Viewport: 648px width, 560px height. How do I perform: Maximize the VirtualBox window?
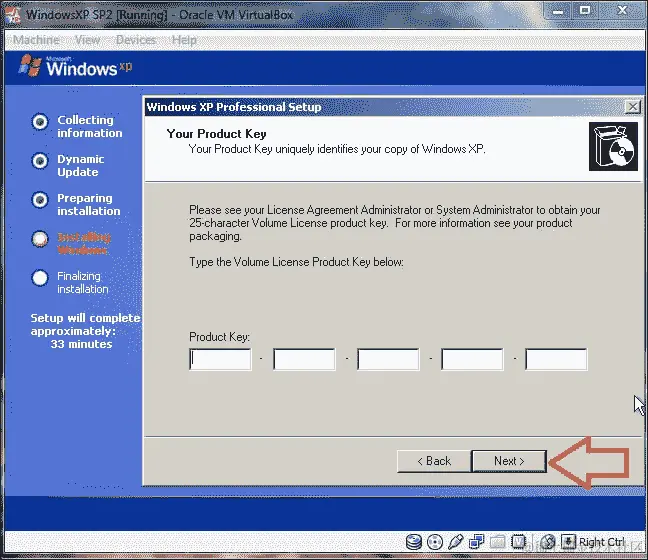pos(585,10)
